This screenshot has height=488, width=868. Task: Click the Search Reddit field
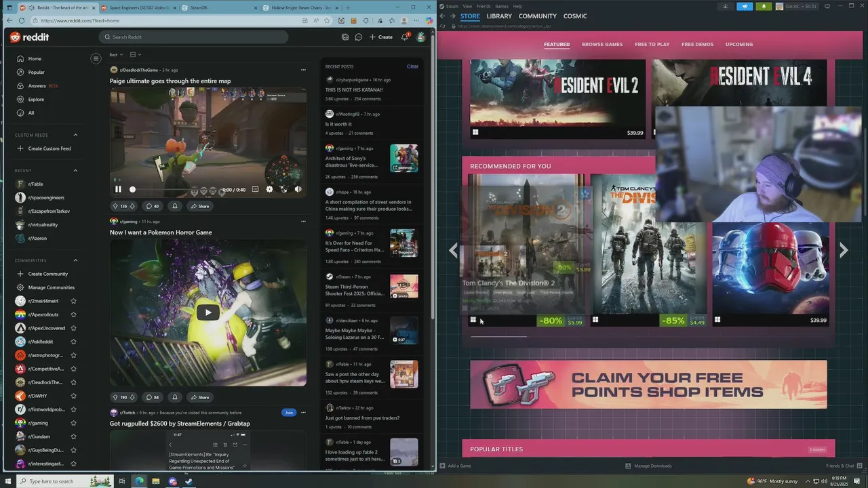coord(193,37)
